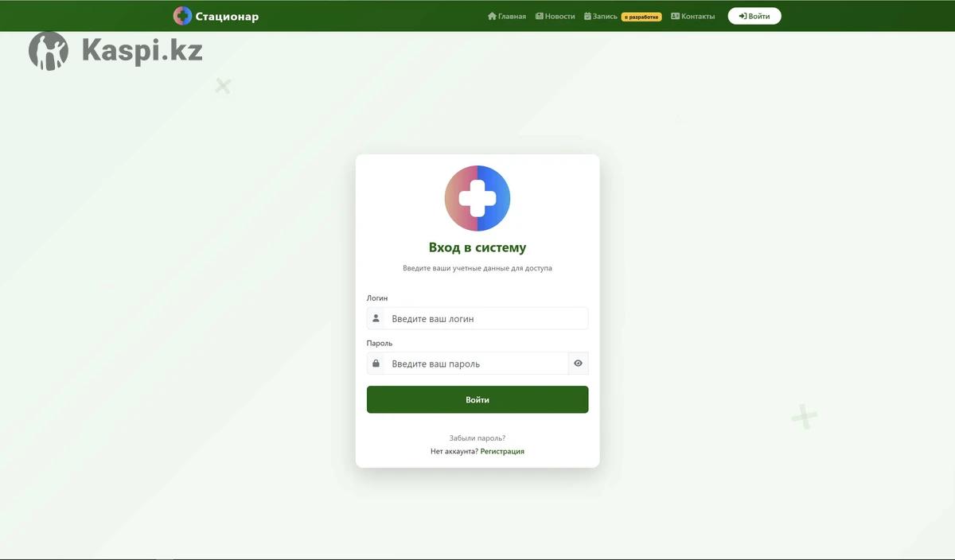This screenshot has height=560, width=955.
Task: Click the Стационар logo icon in navbar
Action: click(182, 16)
